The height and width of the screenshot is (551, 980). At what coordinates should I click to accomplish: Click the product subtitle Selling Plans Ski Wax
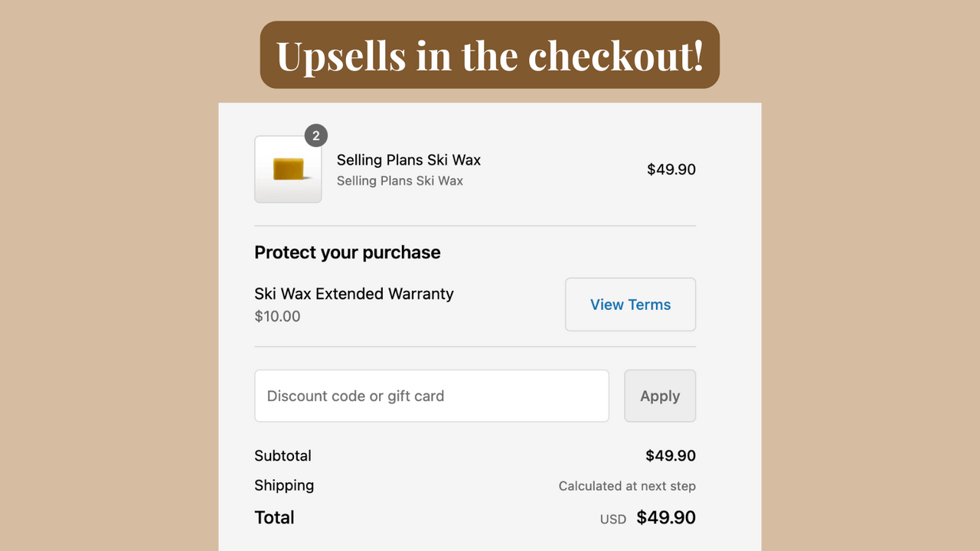(x=400, y=181)
